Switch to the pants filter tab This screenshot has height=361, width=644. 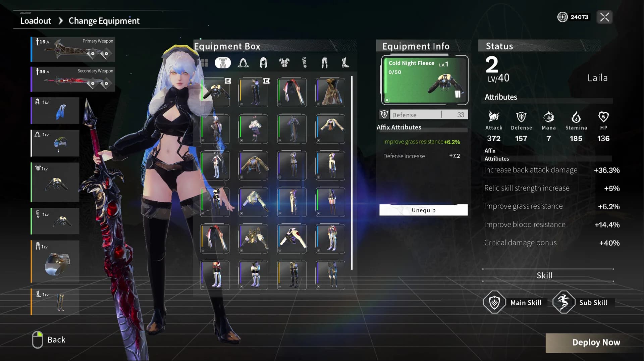click(x=325, y=63)
